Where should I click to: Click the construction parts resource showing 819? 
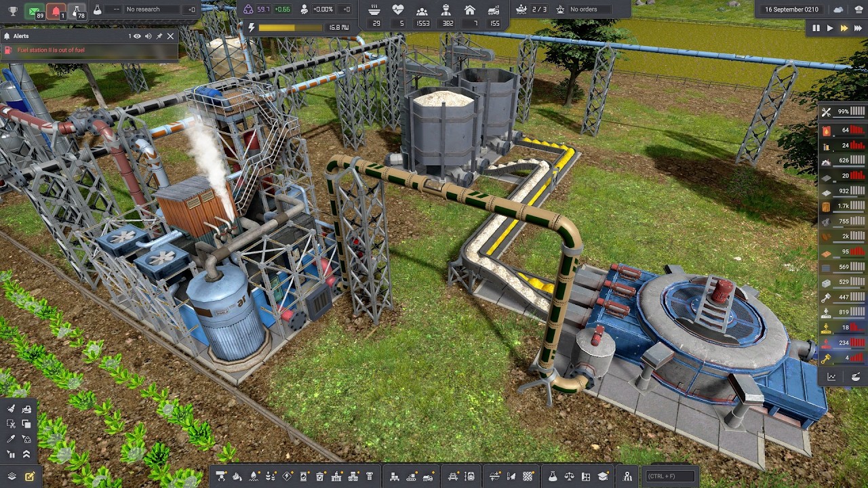844,312
